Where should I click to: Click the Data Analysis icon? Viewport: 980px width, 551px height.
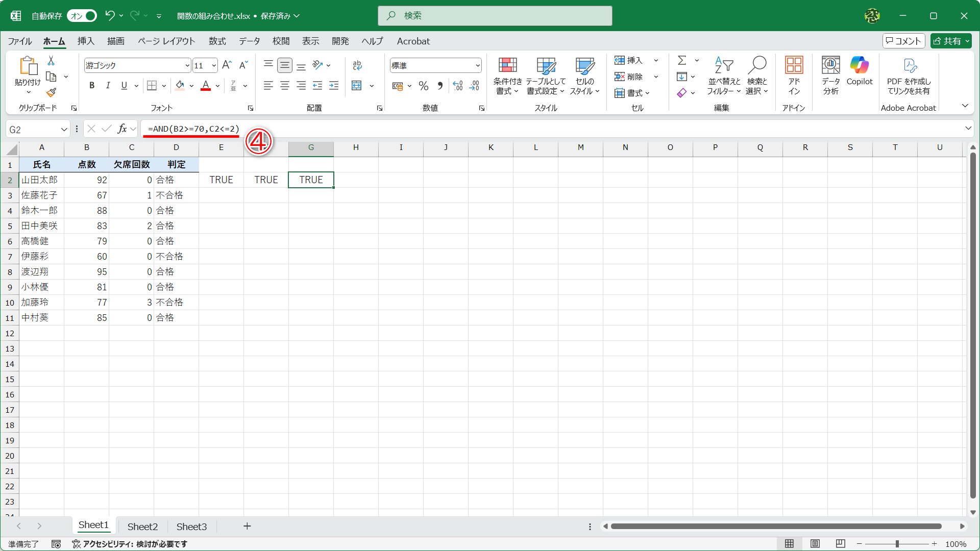tap(830, 66)
